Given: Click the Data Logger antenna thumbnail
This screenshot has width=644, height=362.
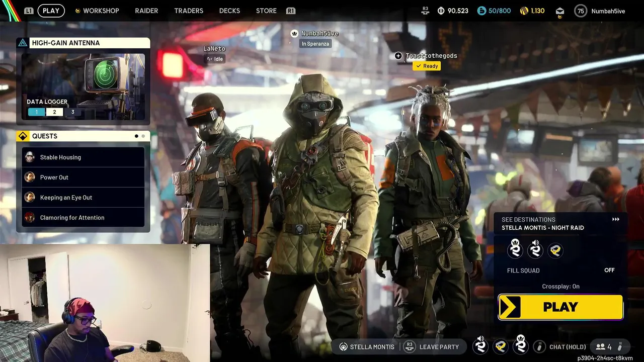Looking at the screenshot, I should pos(83,86).
